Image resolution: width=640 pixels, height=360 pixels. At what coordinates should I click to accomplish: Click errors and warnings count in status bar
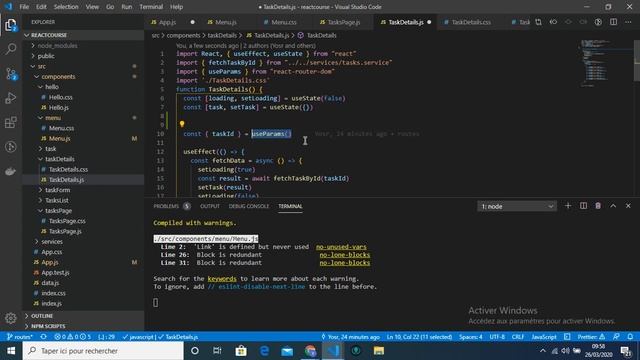73,337
